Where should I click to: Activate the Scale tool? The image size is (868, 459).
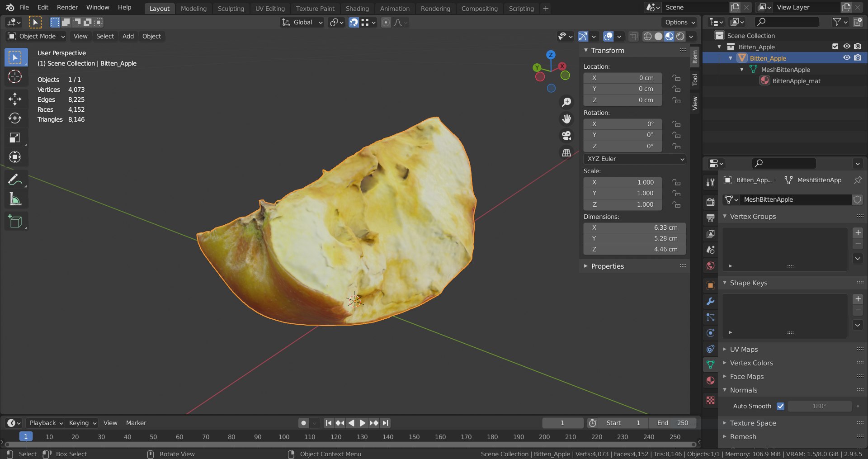tap(15, 137)
